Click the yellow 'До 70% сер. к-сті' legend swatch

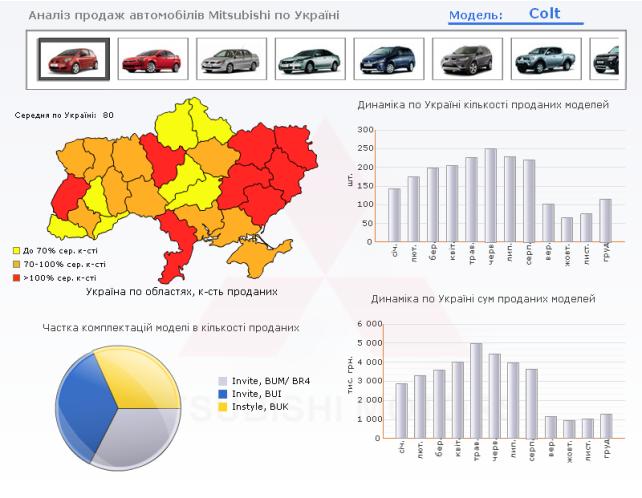[16, 251]
